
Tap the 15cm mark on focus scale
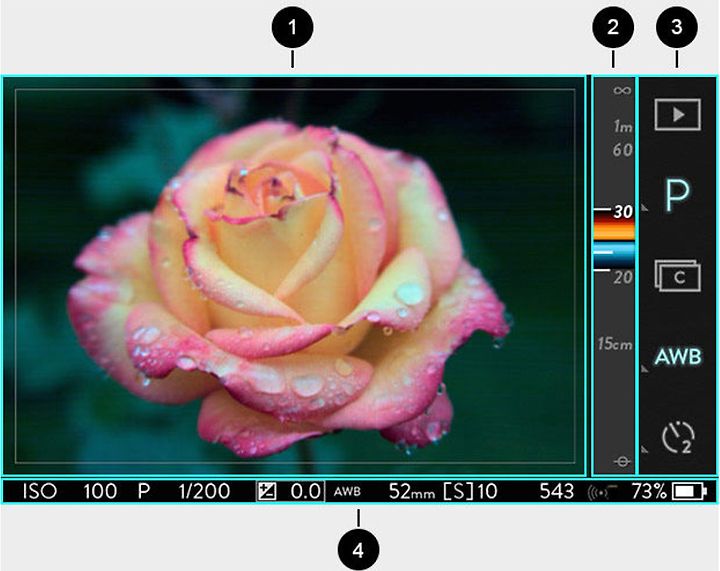point(615,344)
